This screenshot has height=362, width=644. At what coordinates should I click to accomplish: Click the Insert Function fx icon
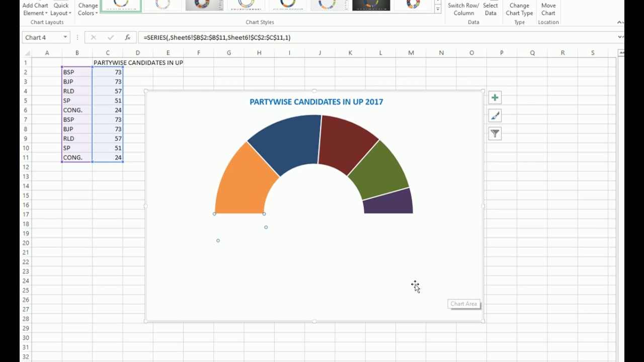pos(128,37)
